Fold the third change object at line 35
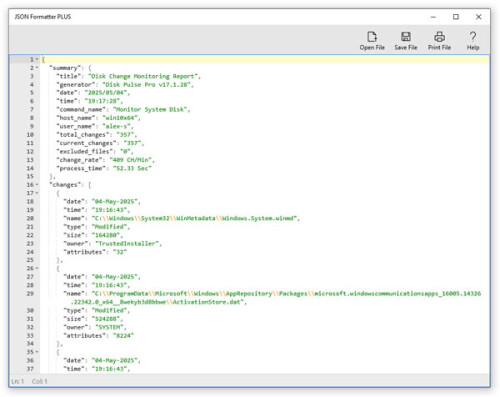Screen dimensions: 500x397 (37, 352)
